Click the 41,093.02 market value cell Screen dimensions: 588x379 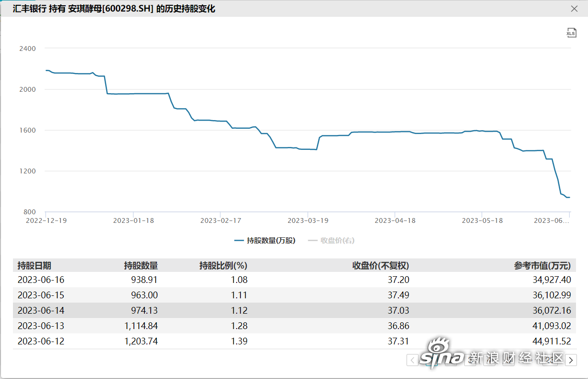coord(552,326)
